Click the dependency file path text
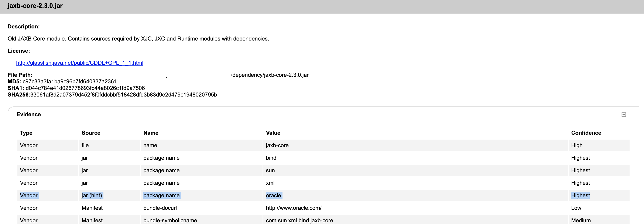 tap(270, 75)
